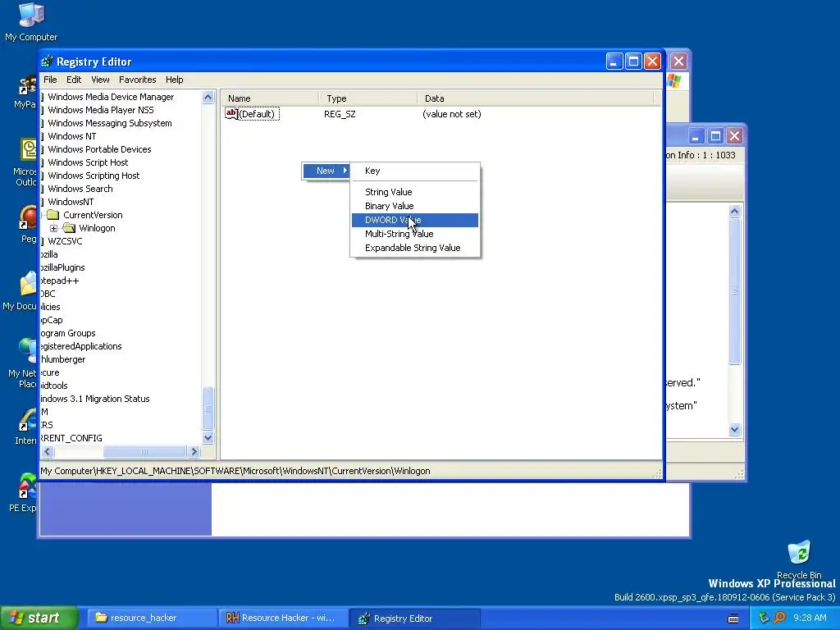The image size is (840, 630).
Task: Click the REG_SZ type cell
Action: coord(340,114)
